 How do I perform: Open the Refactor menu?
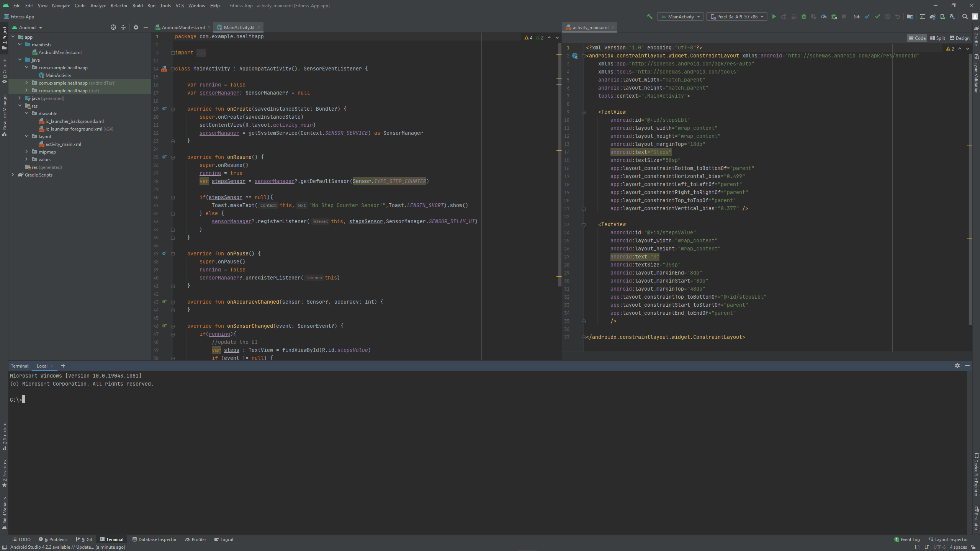click(119, 5)
